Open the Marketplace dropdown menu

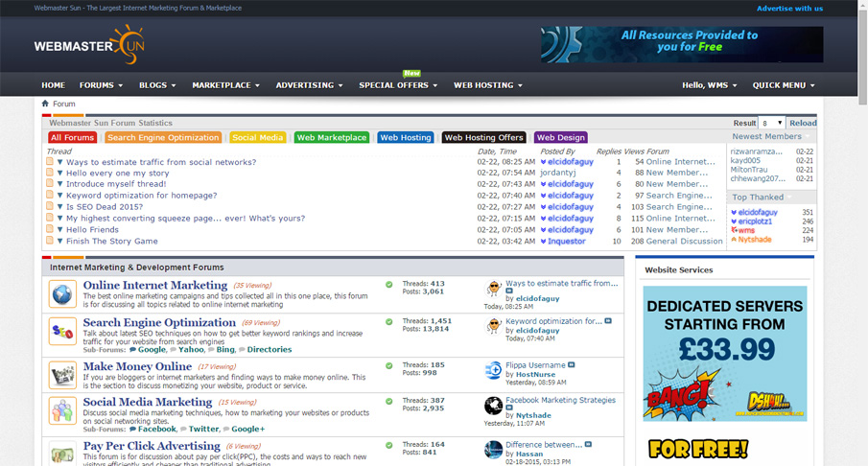tap(225, 85)
